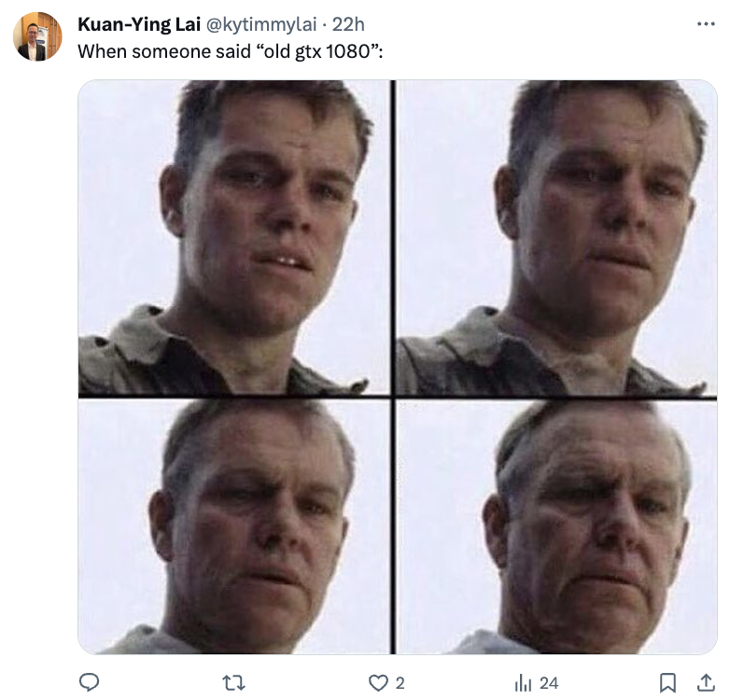Open the bottom-left meme panel

tap(233, 527)
